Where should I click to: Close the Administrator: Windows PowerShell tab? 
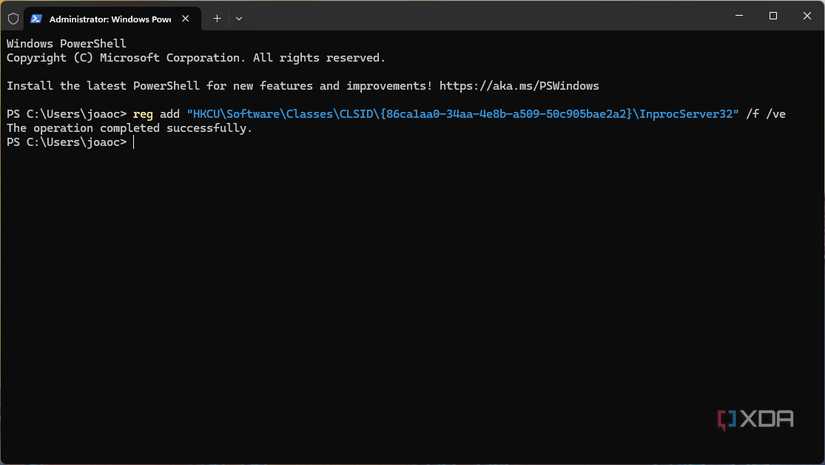(187, 18)
